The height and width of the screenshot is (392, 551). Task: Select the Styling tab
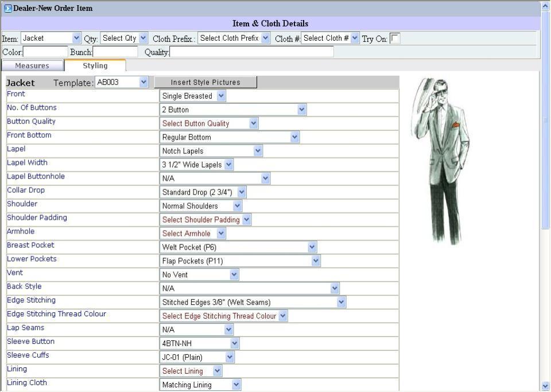[95, 65]
